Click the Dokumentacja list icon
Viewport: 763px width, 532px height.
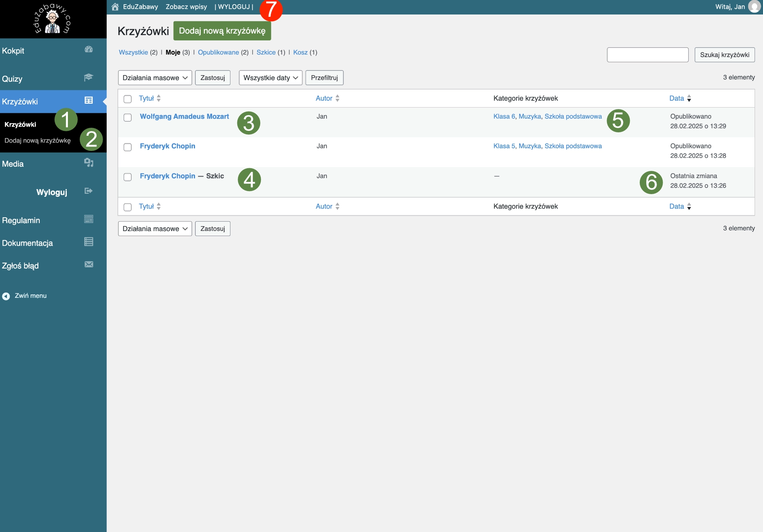tap(89, 242)
